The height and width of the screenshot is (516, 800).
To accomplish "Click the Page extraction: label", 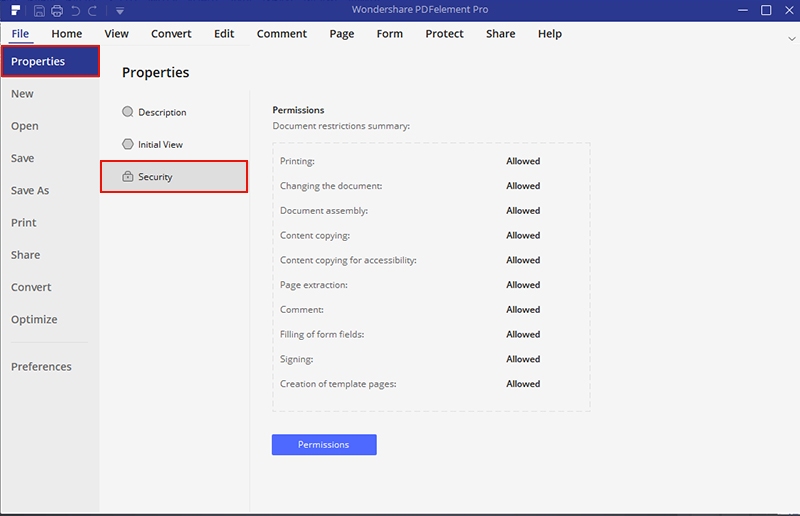I will pos(314,285).
